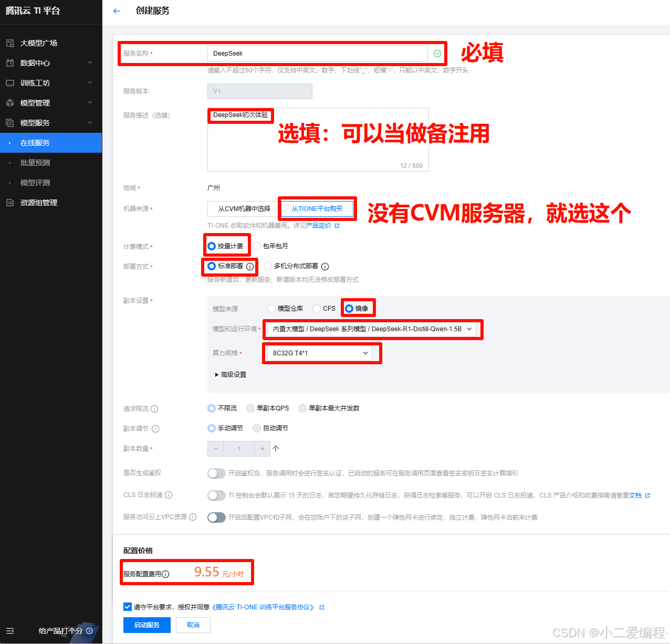Open the 算力规格 8C32G T4*1 dropdown
Screen dimensions: 670x644
(320, 353)
